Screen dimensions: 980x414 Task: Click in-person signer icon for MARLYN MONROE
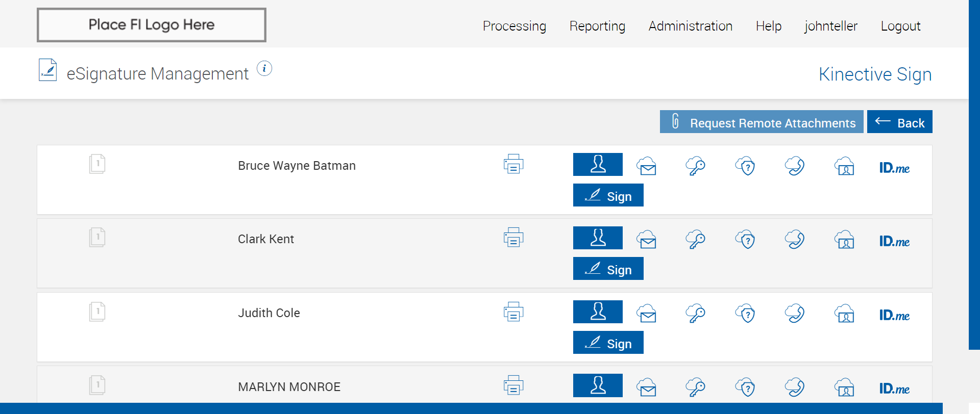tap(598, 385)
